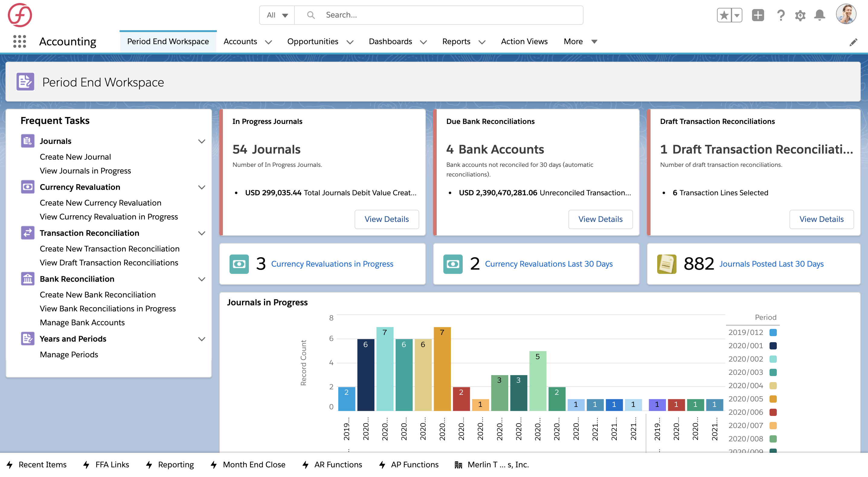Open the notifications bell
This screenshot has width=868, height=477.
click(819, 15)
